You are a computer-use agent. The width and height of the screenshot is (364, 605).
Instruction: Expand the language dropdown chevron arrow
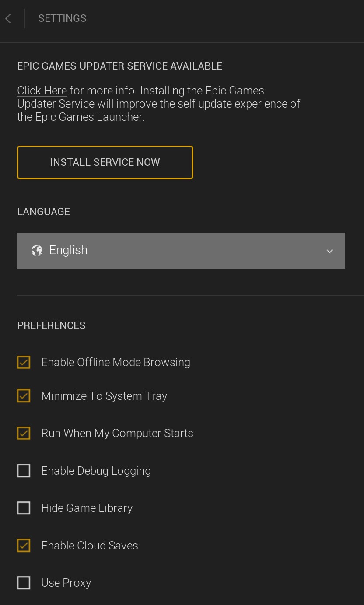(329, 251)
